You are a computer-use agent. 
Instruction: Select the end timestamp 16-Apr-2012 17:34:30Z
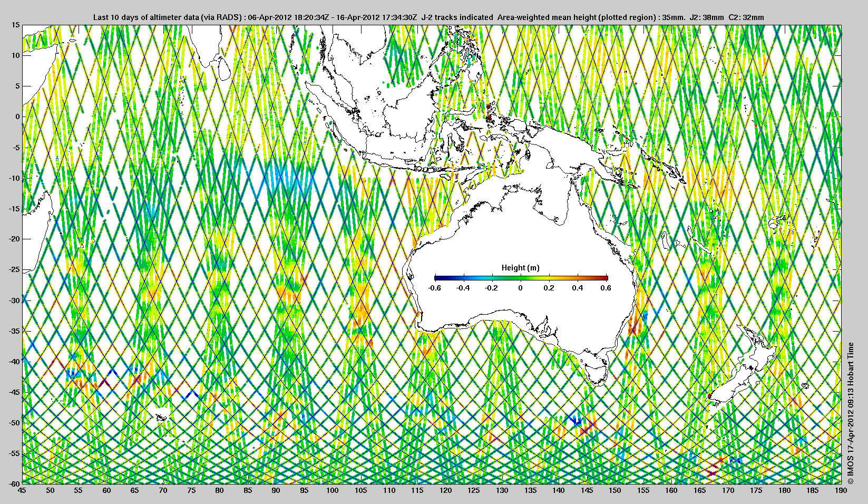pos(376,17)
